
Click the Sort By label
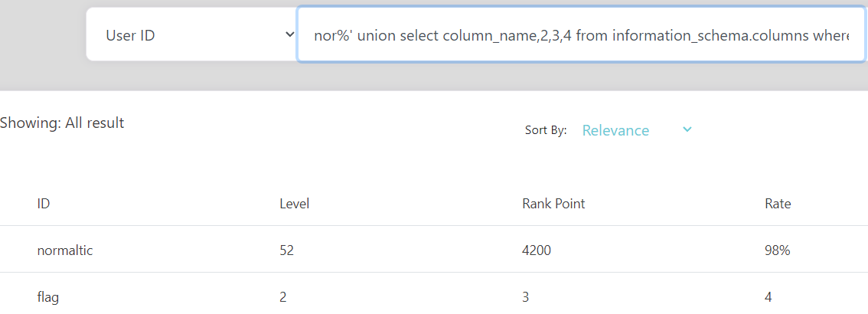(546, 131)
